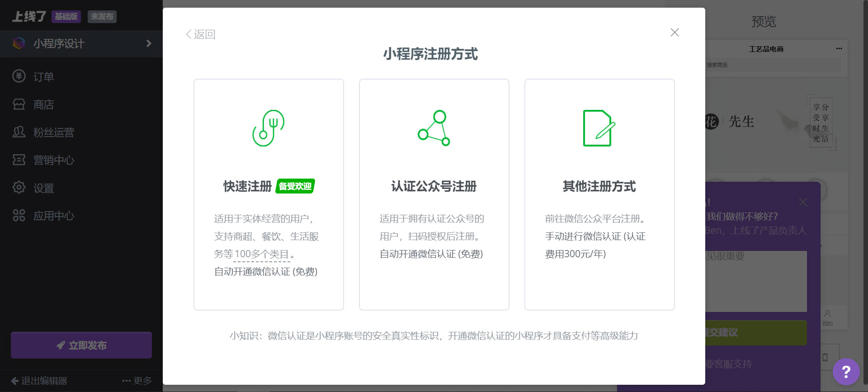This screenshot has height=392, width=868.
Task: Select the 营销中心 menu label
Action: pyautogui.click(x=54, y=160)
